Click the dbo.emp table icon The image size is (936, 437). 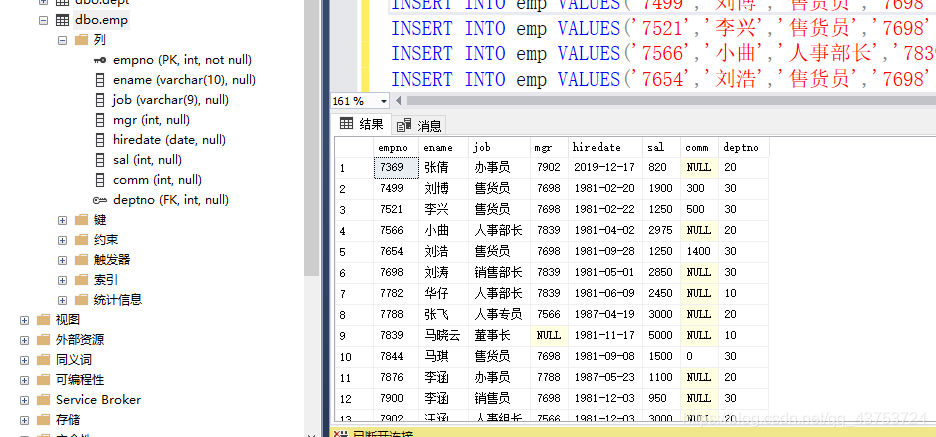[x=62, y=20]
